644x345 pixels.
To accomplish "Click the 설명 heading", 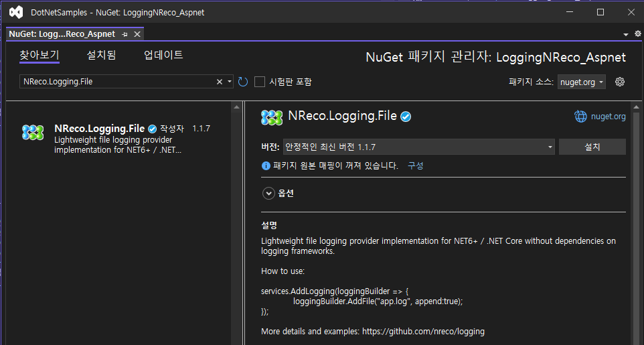I will (269, 225).
